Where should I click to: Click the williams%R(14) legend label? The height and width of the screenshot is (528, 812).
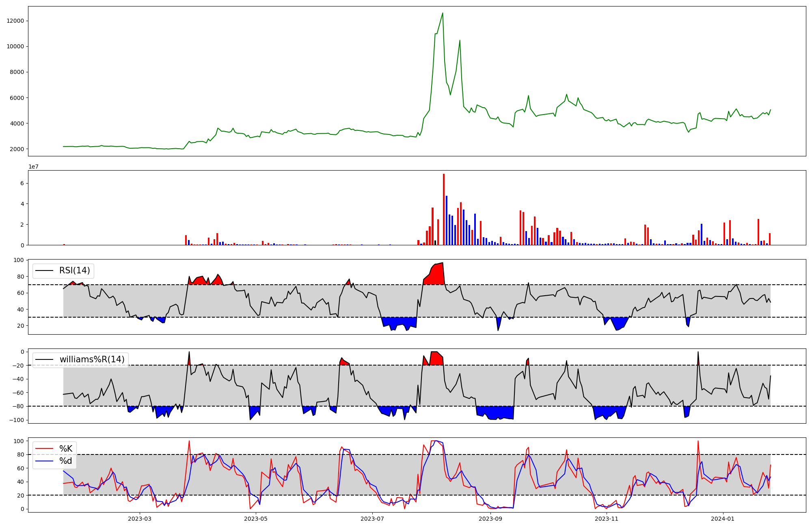pos(92,359)
